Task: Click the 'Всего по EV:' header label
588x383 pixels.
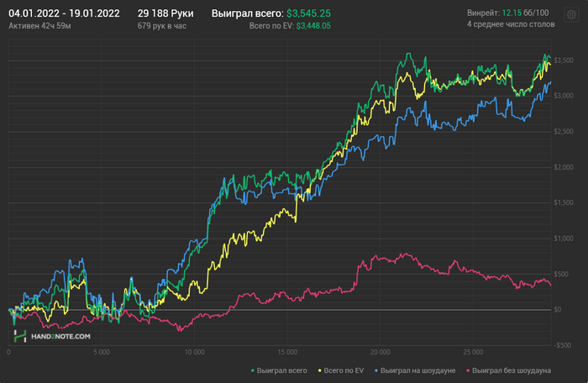Action: 271,26
